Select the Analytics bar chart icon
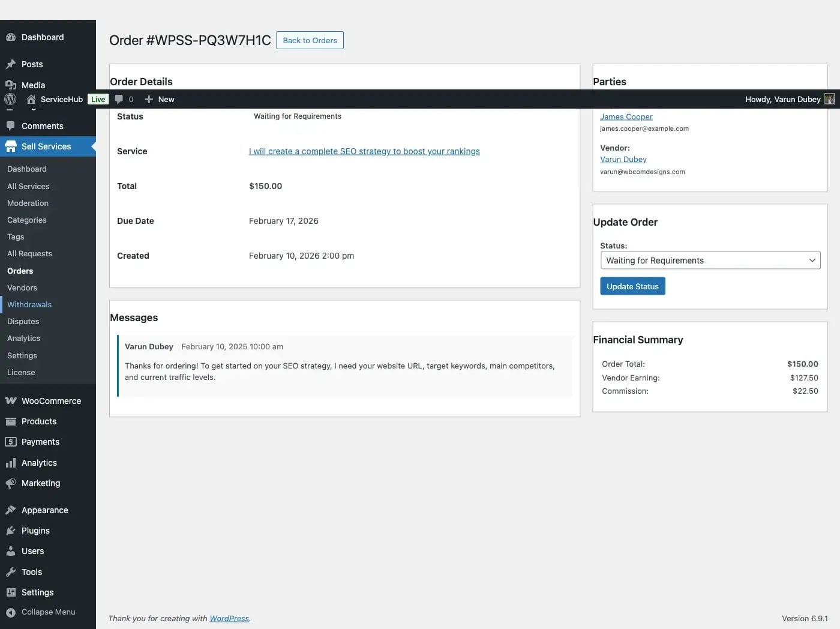840x629 pixels. coord(11,462)
